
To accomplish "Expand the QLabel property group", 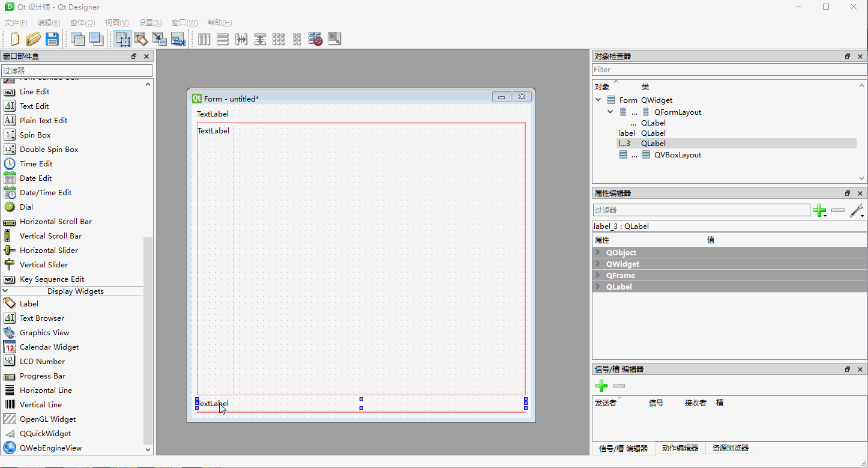I will 597,287.
